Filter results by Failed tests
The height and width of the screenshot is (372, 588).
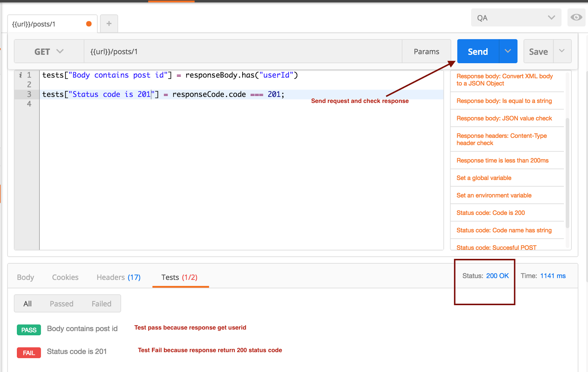pos(101,303)
